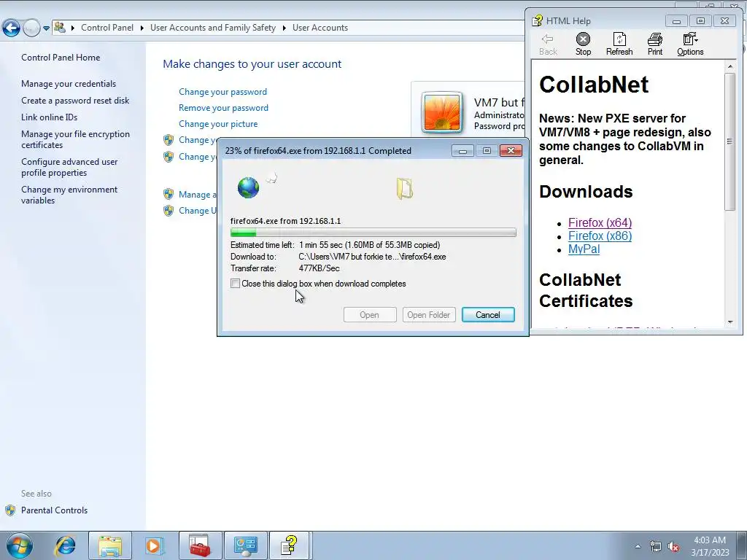The image size is (747, 560).
Task: Print the HTML Help page
Action: point(654,44)
